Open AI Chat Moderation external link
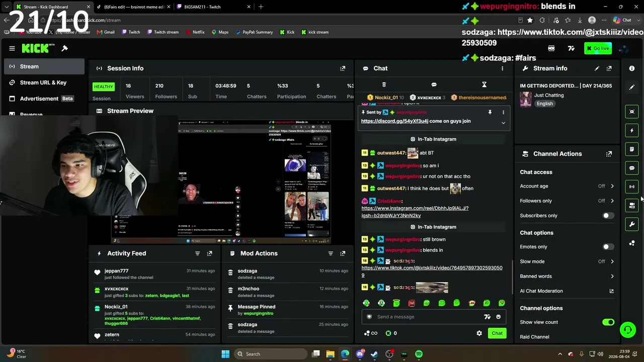Image resolution: width=644 pixels, height=362 pixels. point(612,291)
